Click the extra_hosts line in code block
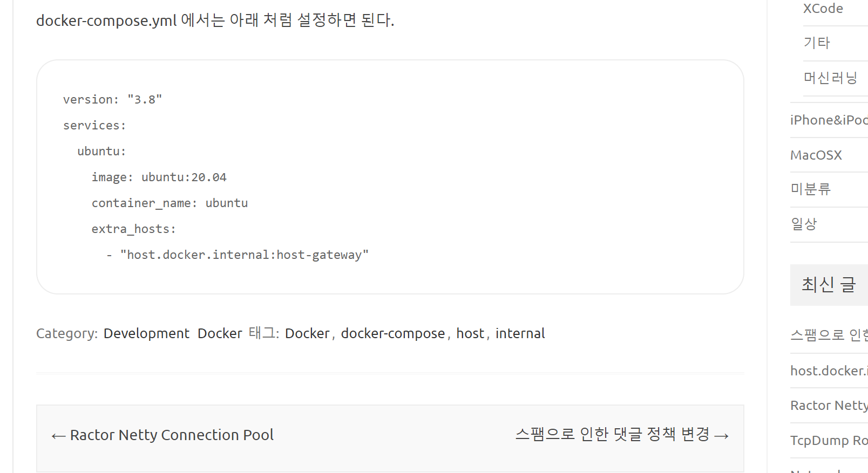This screenshot has height=473, width=868. pos(133,229)
